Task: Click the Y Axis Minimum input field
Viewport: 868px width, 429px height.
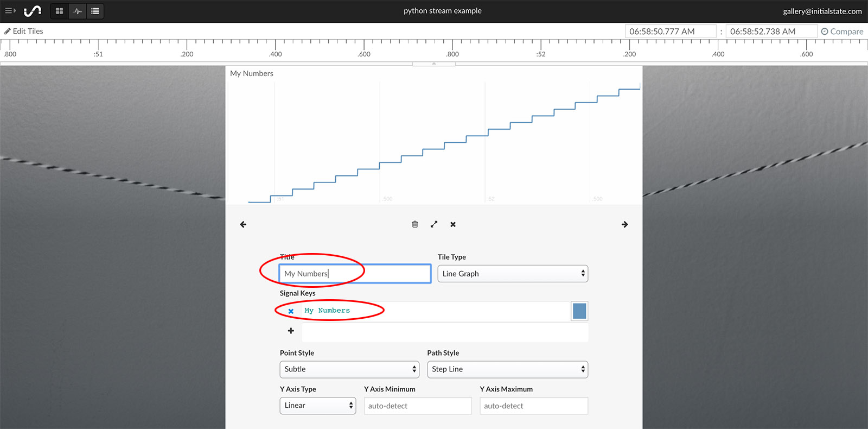Action: coord(418,406)
